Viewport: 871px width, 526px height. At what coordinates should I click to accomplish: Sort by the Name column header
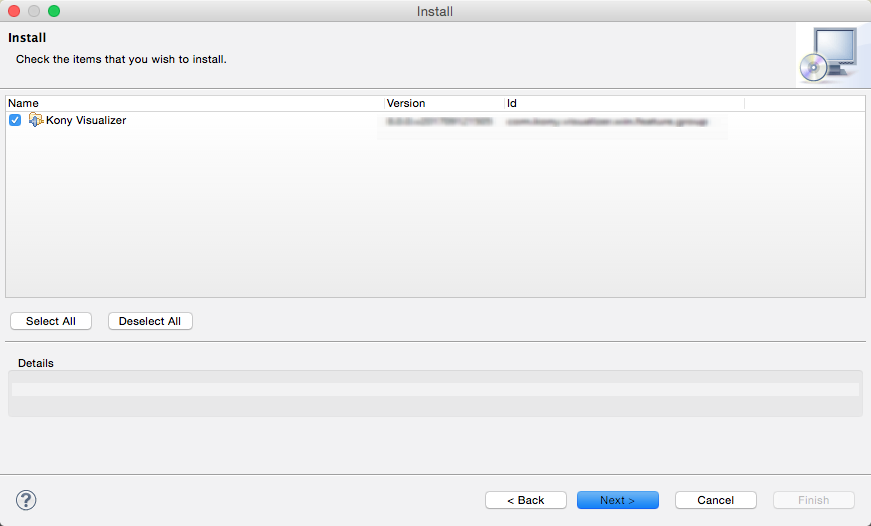195,103
